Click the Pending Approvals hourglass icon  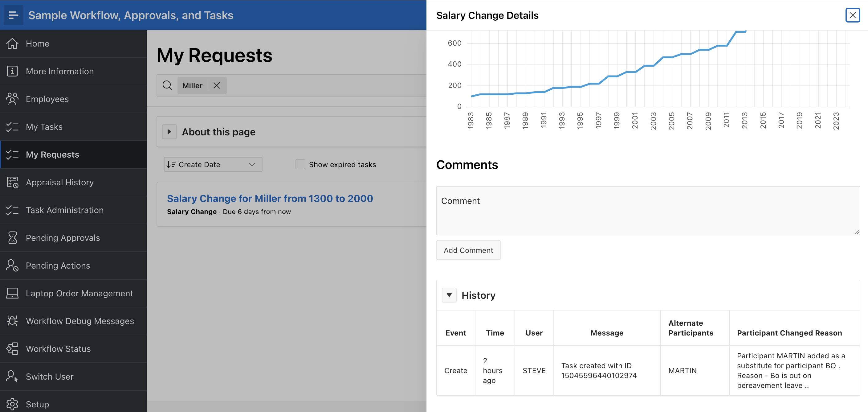click(x=12, y=238)
